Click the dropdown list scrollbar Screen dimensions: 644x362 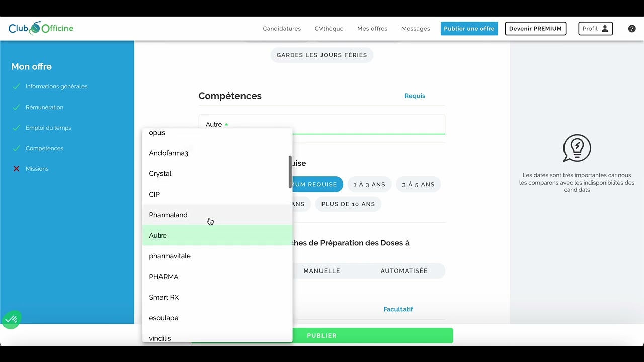(x=290, y=172)
